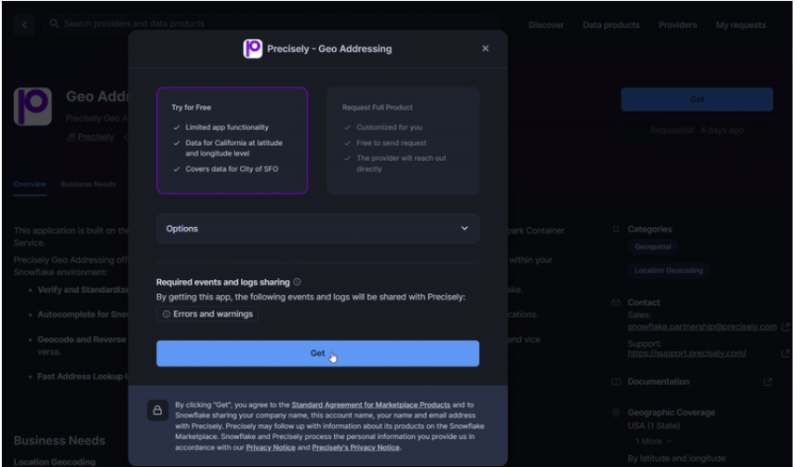800x467 pixels.
Task: Open the Discover menu item
Action: 546,25
